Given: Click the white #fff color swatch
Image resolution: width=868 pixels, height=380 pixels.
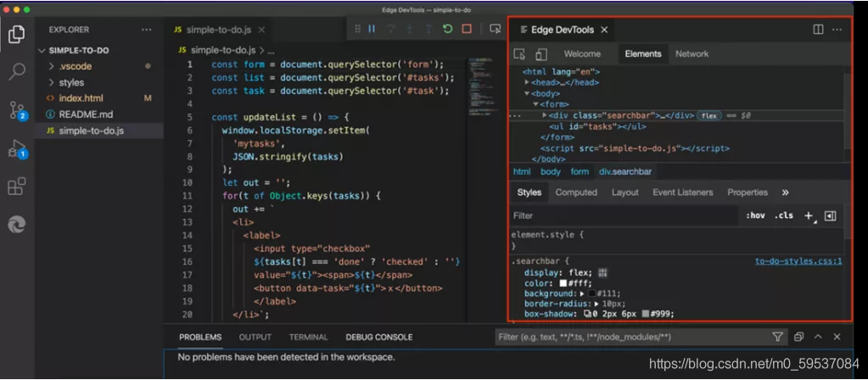Looking at the screenshot, I should pos(563,283).
